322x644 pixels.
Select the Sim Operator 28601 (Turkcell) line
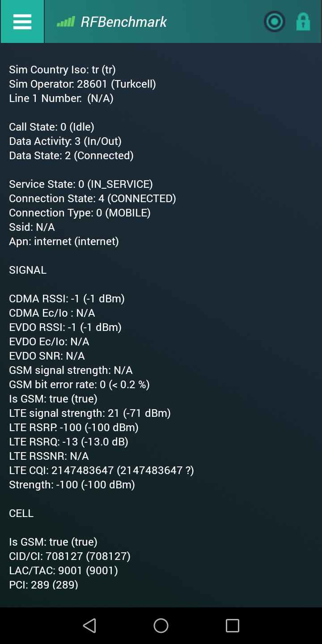point(83,84)
